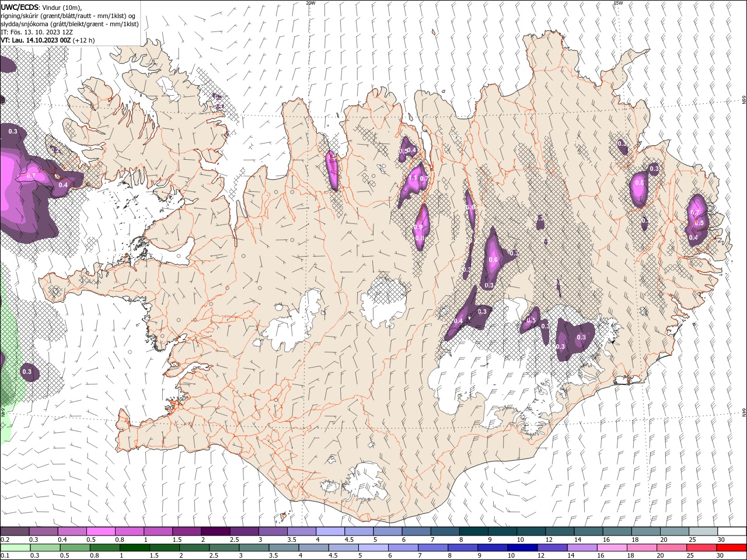Pick the darkest purple 2 snow scale swatch
The height and width of the screenshot is (560, 747).
click(x=215, y=531)
